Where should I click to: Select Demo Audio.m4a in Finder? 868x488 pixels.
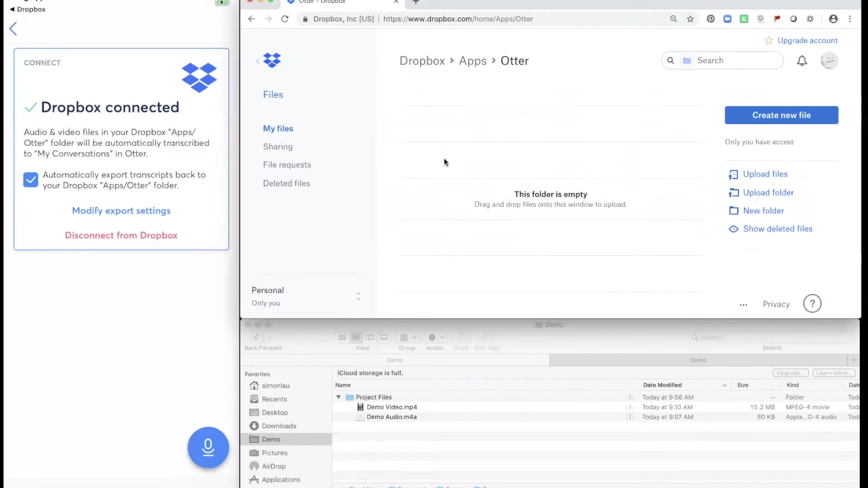(x=392, y=417)
